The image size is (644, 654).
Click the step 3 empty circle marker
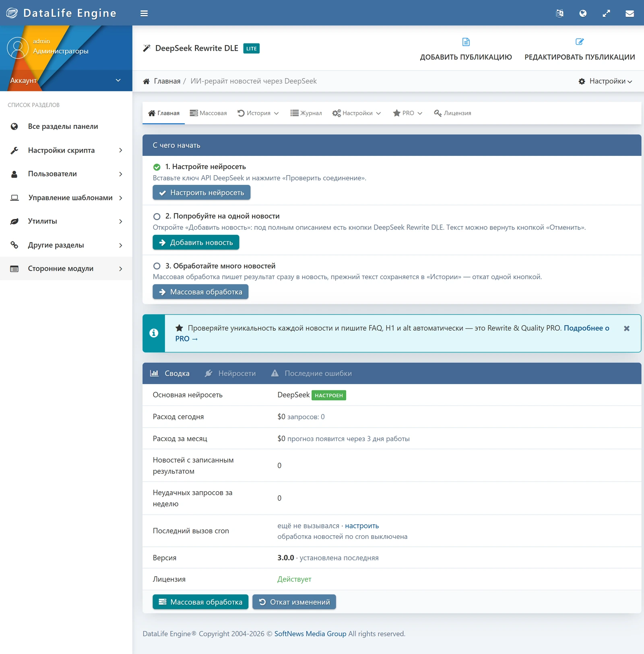(157, 266)
